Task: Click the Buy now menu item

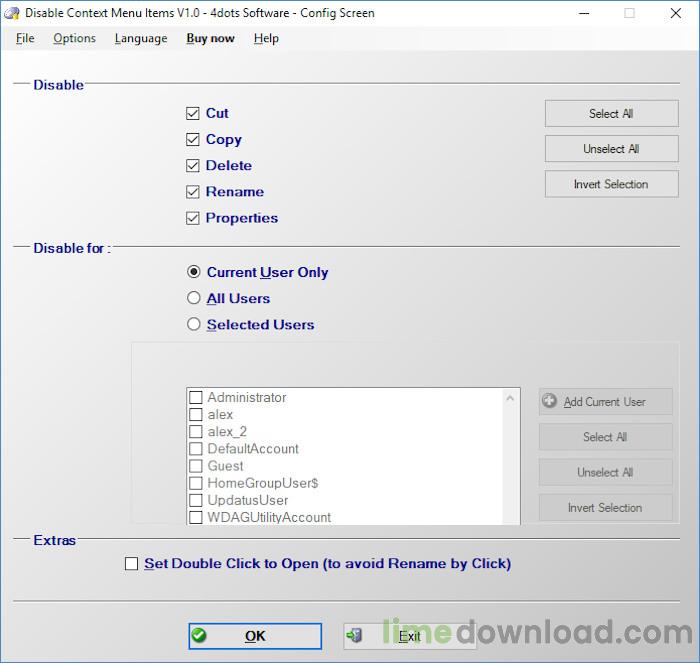Action: (x=210, y=38)
